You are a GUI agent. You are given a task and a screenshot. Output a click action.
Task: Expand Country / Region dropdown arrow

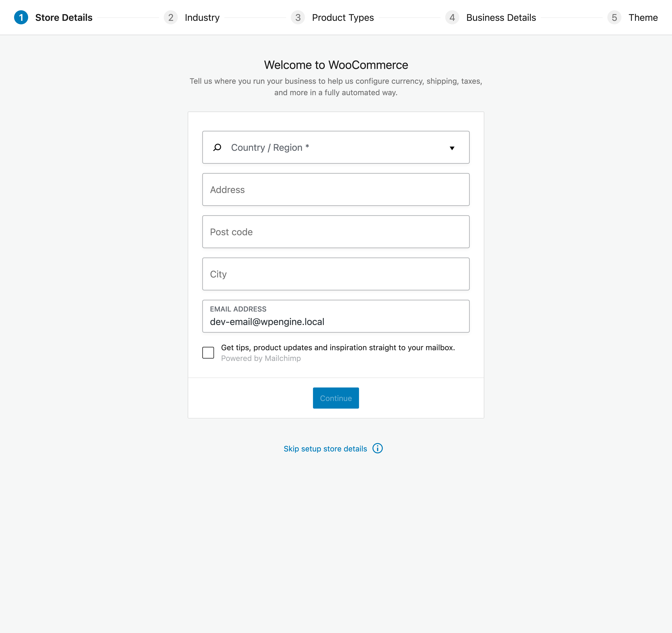coord(452,148)
